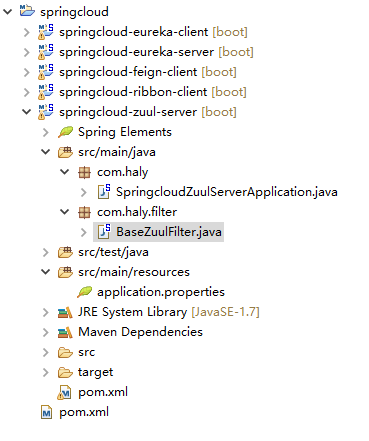Click the src/test/java folder icon
Screen dimensions: 369x441
tap(65, 252)
